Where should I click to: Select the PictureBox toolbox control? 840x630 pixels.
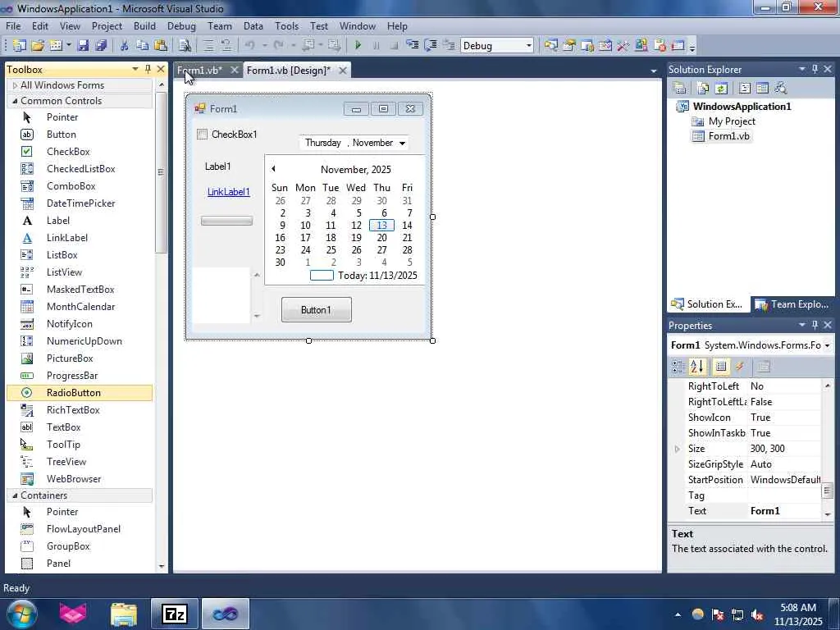[80, 358]
